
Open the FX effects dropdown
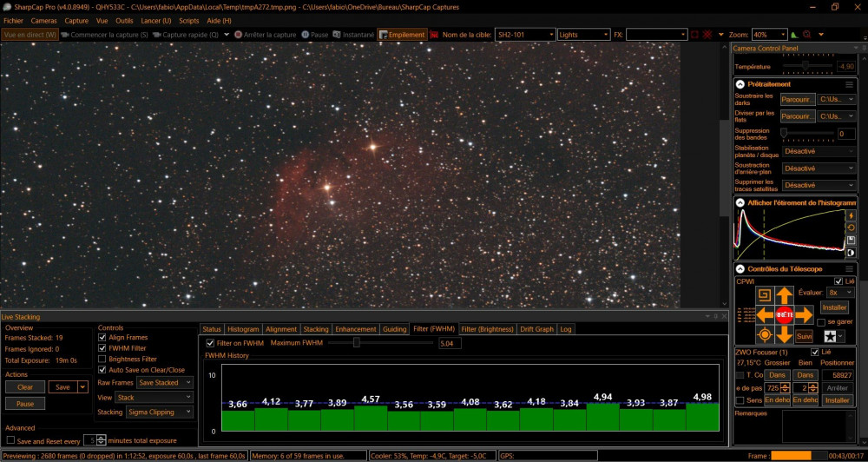657,35
